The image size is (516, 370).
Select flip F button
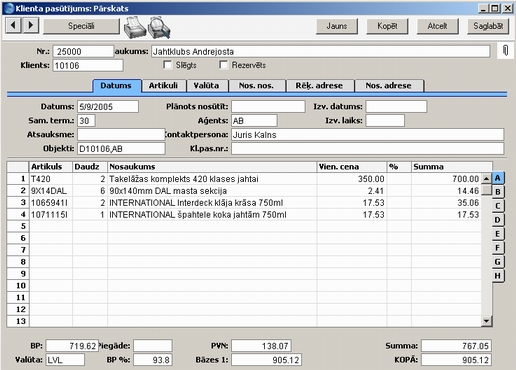[498, 248]
